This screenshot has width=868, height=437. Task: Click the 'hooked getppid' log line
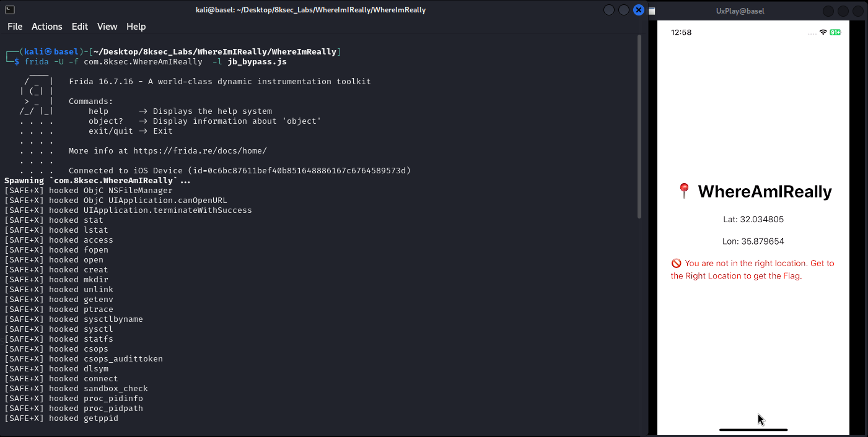61,418
